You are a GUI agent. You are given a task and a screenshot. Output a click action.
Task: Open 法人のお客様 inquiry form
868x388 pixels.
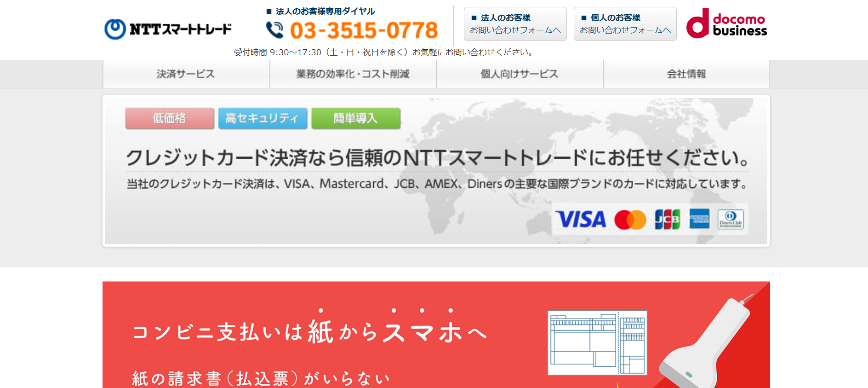(515, 24)
